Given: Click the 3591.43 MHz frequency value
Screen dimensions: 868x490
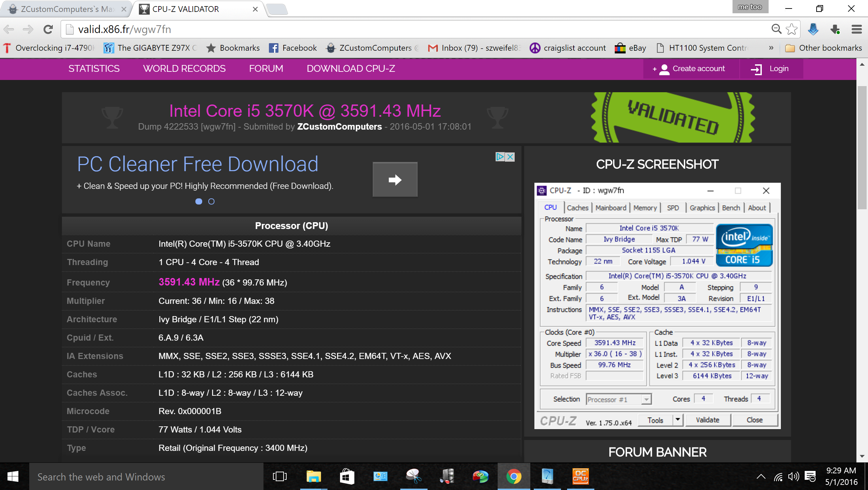Looking at the screenshot, I should 189,282.
